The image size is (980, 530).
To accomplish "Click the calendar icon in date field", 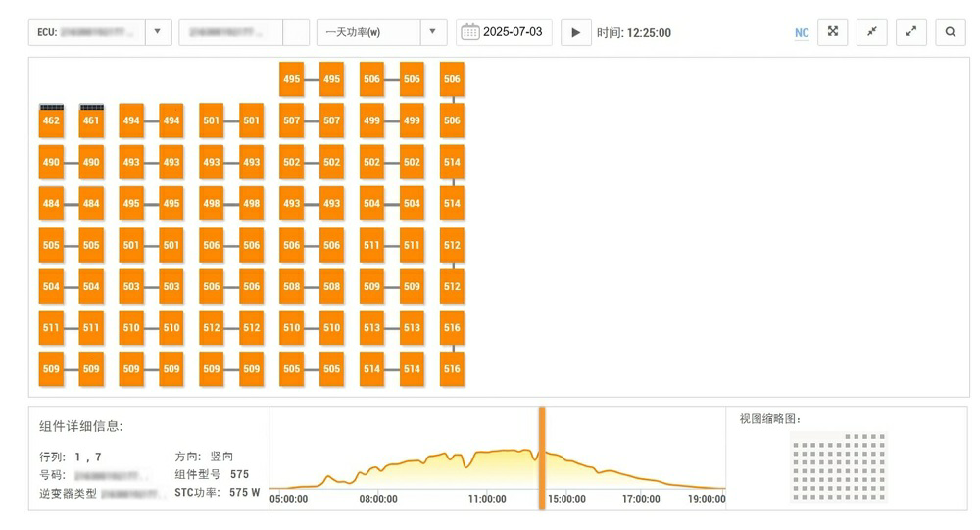I will coord(469,32).
